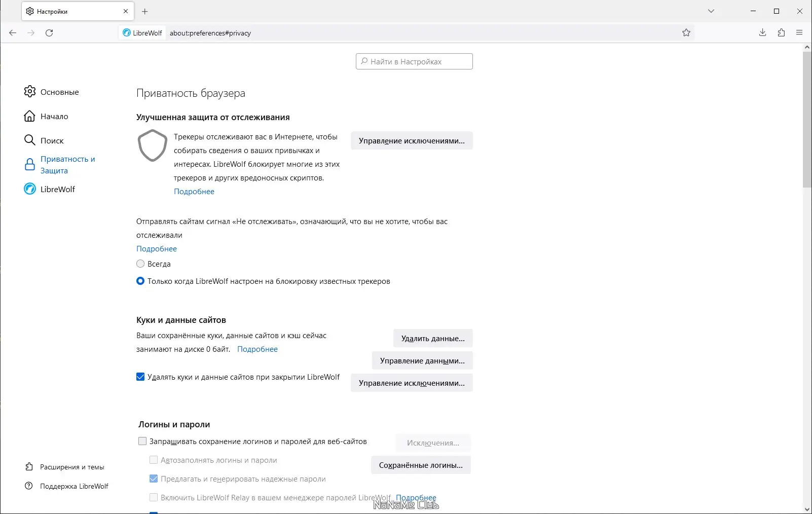Open Подробнее link next to disk usage
This screenshot has height=514, width=812.
[x=257, y=349]
